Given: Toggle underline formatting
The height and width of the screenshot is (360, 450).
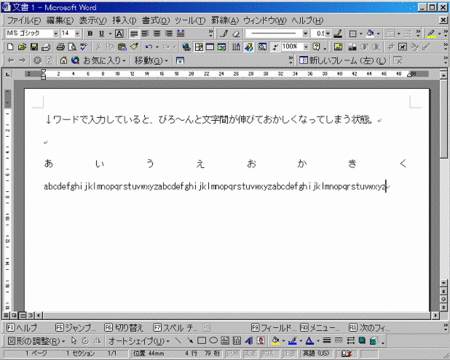Looking at the screenshot, I should [101, 34].
